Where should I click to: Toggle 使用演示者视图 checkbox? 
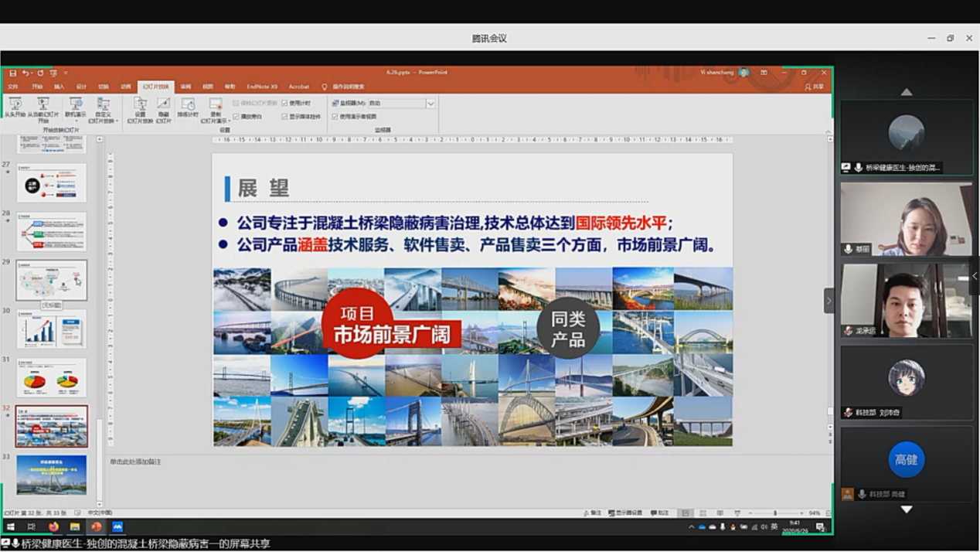click(x=335, y=117)
